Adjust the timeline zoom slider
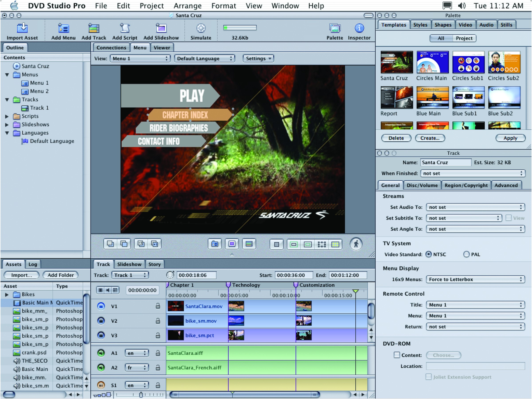 141,395
